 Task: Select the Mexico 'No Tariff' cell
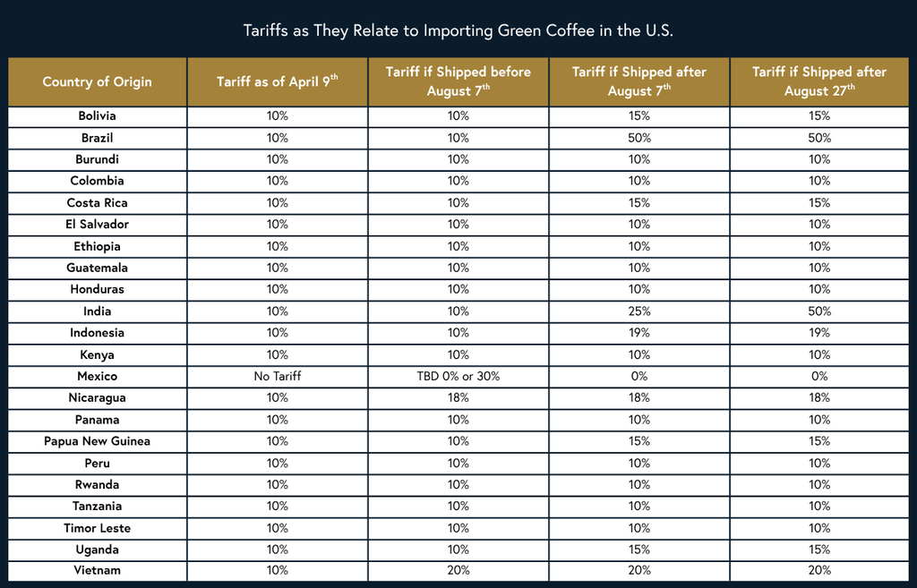[277, 377]
